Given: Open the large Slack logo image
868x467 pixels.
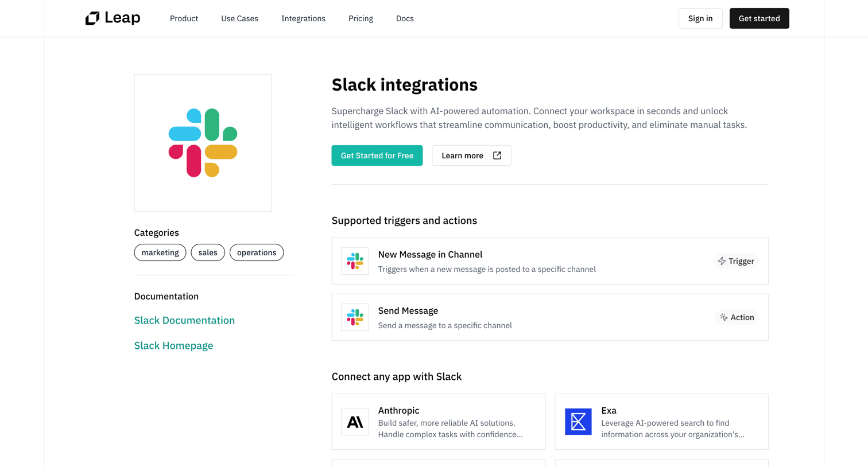Looking at the screenshot, I should pos(203,143).
